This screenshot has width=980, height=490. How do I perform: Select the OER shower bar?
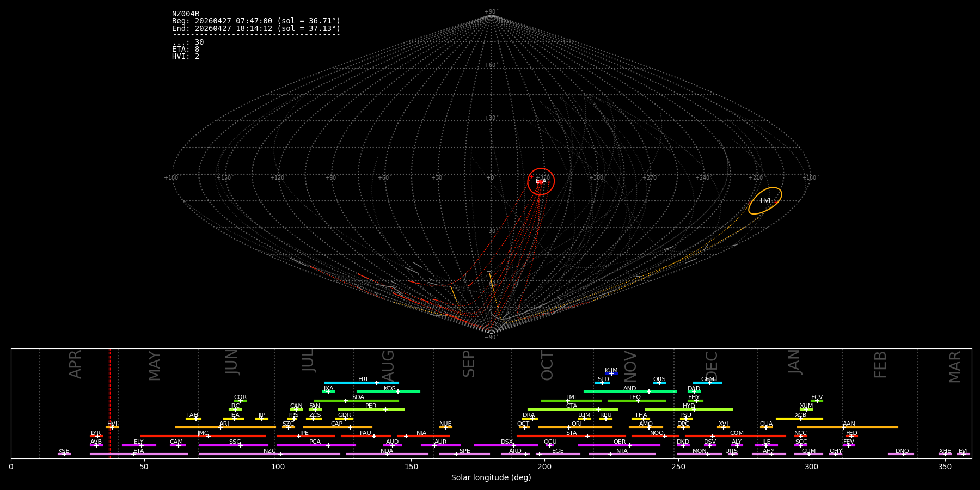[619, 445]
